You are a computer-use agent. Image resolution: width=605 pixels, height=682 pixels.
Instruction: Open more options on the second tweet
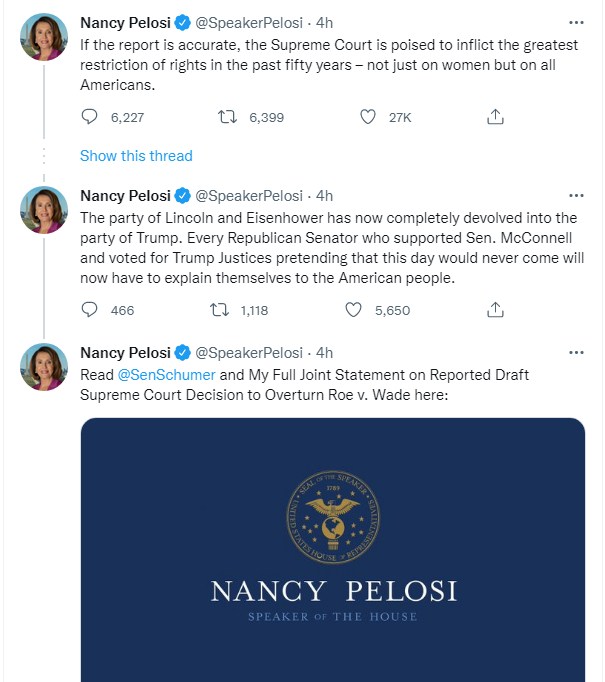tap(576, 195)
